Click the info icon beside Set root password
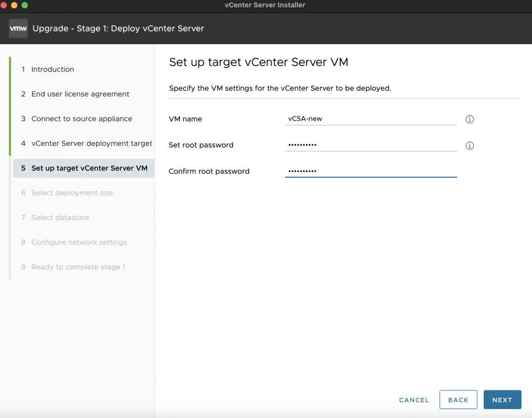This screenshot has width=532, height=418. [469, 146]
